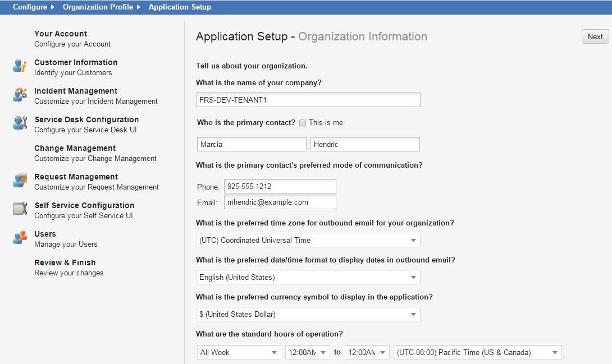Click the currency symbol dropdown arrow icon

click(414, 314)
